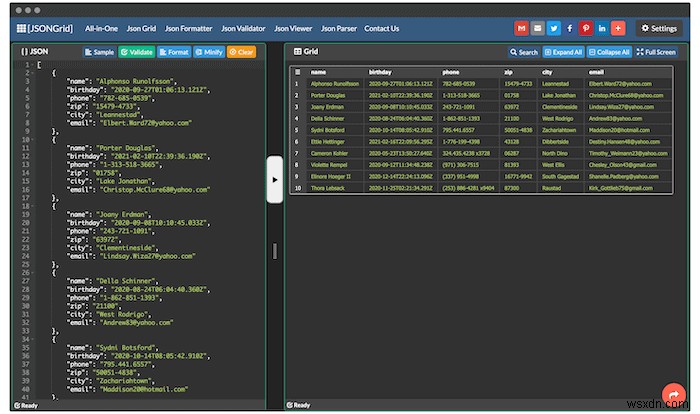Share via Gmail icon
Viewport: 700px width, 414px height.
(x=521, y=28)
